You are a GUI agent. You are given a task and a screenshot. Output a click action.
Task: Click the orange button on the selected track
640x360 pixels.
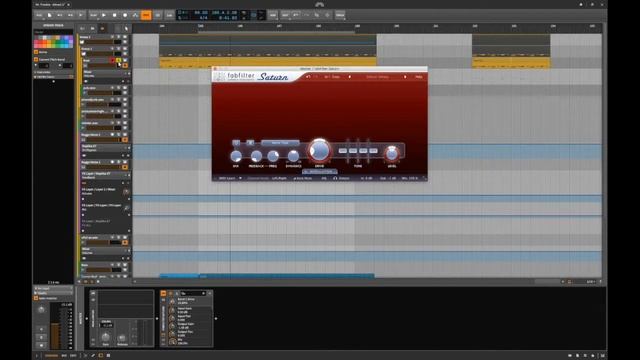[125, 65]
